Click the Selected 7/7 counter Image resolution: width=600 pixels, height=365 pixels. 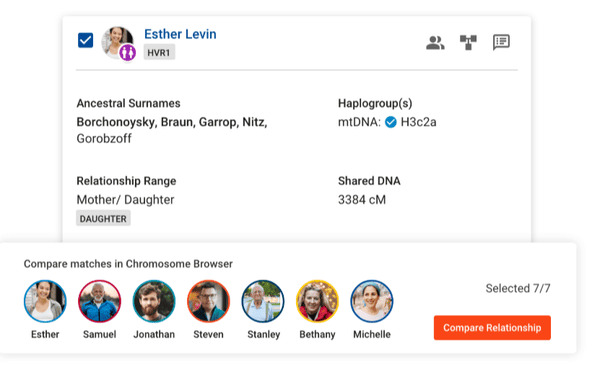(x=518, y=288)
